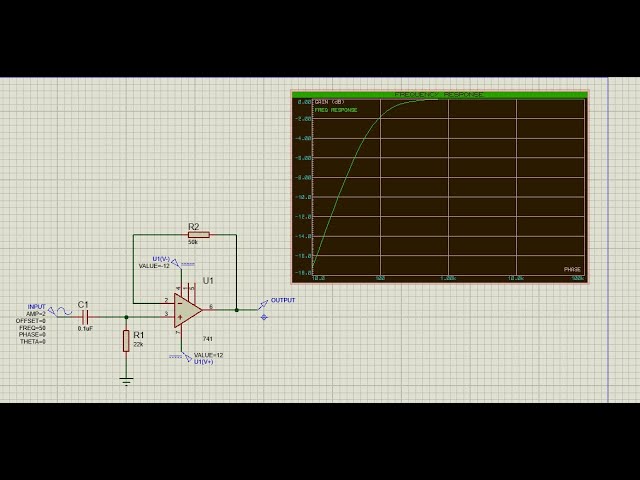Click the FREQ RESPONSE trace label
Image resolution: width=640 pixels, height=480 pixels.
point(336,110)
